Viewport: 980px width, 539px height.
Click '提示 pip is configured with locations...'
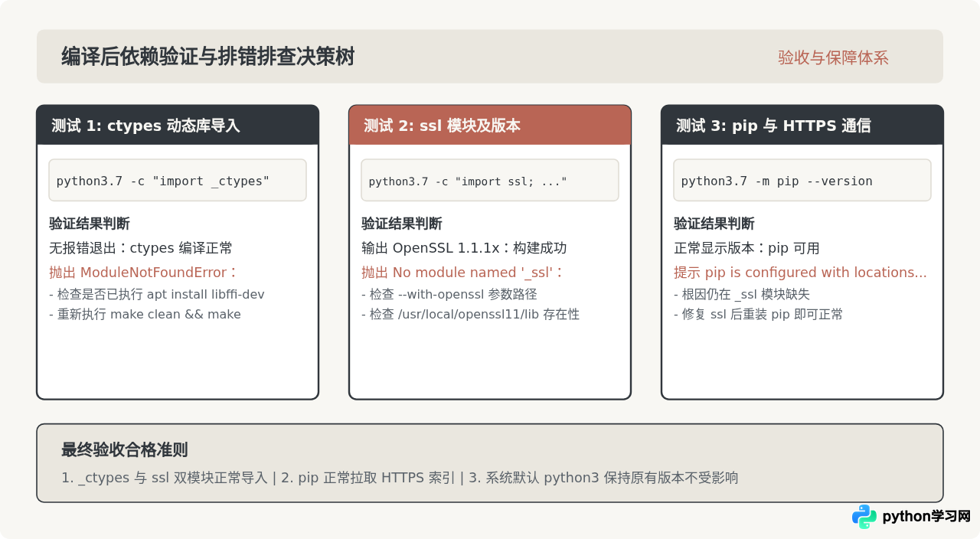click(800, 273)
